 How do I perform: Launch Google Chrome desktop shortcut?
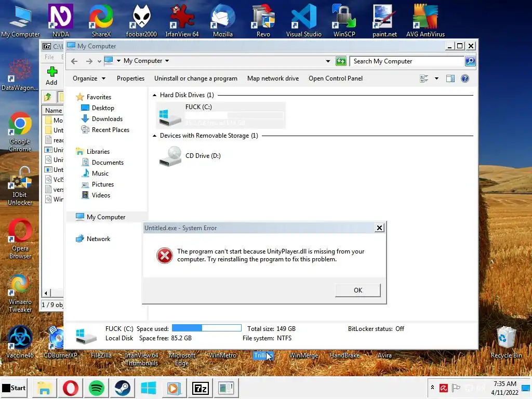[x=20, y=131]
